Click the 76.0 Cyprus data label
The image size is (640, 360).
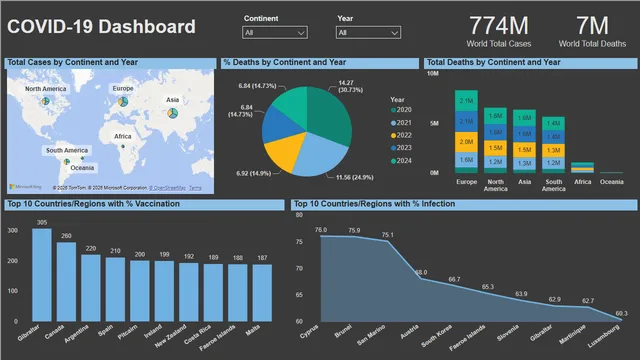320,230
